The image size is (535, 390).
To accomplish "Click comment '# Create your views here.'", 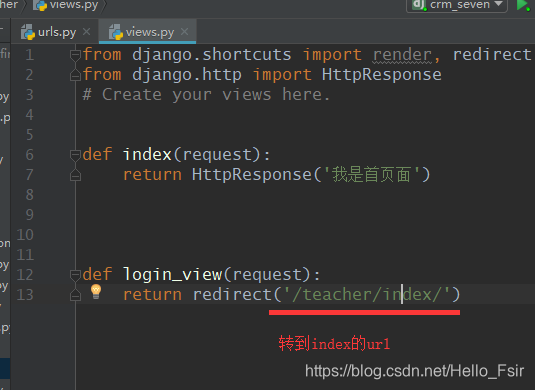I will click(206, 95).
